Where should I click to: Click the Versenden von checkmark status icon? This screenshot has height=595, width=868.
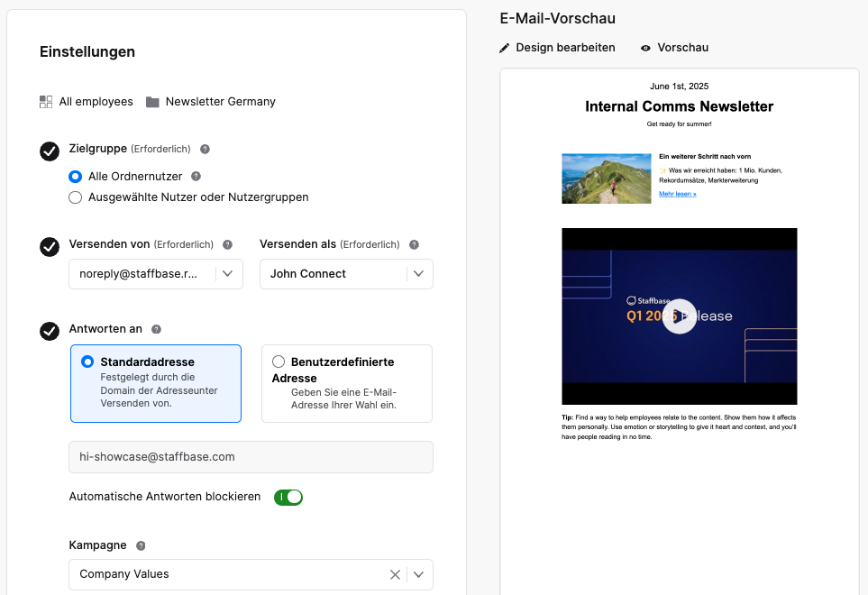[50, 247]
